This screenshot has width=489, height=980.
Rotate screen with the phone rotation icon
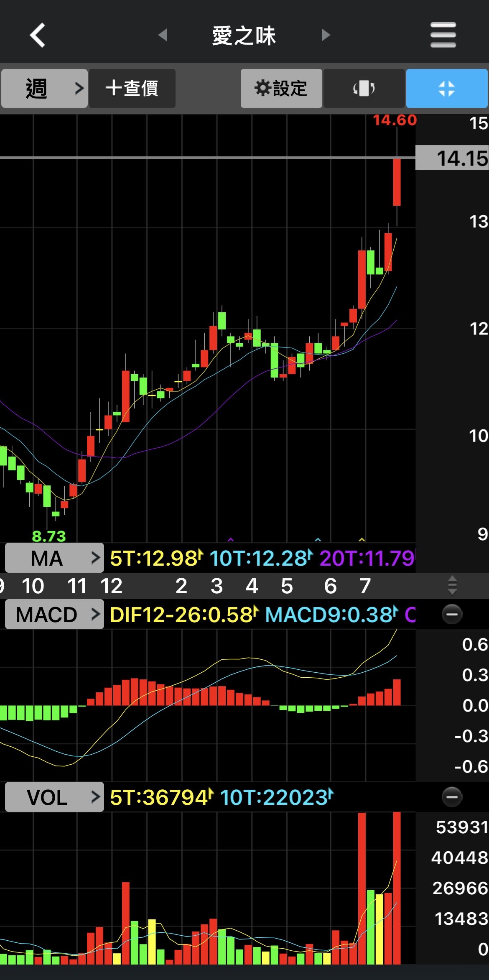[x=364, y=89]
